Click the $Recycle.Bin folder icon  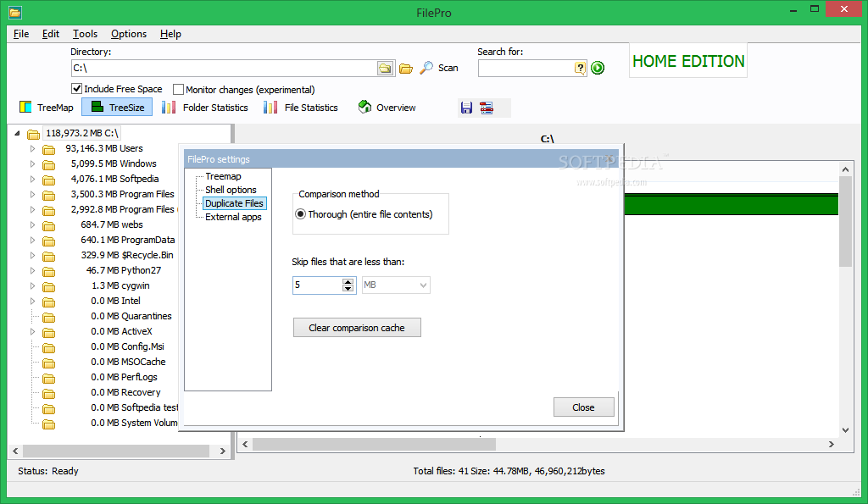(48, 256)
